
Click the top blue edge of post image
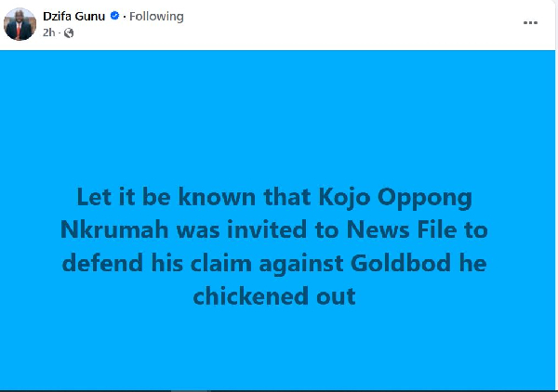279,54
